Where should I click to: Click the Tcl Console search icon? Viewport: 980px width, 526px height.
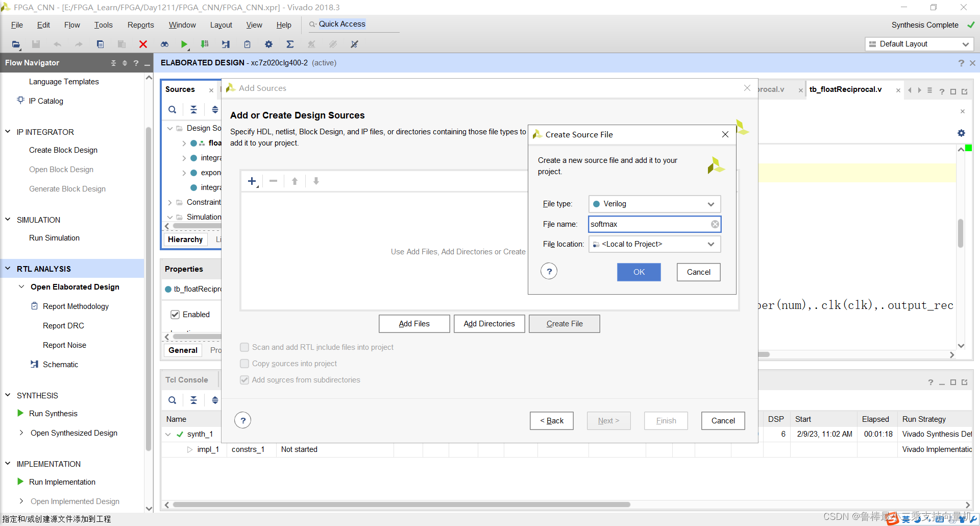pos(173,400)
